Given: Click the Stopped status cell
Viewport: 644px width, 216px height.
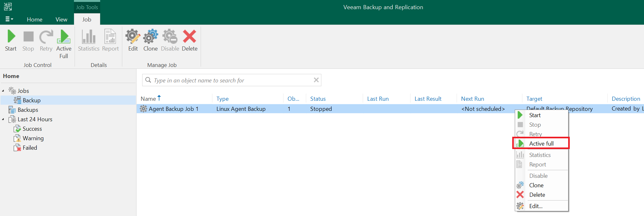Looking at the screenshot, I should click(321, 109).
